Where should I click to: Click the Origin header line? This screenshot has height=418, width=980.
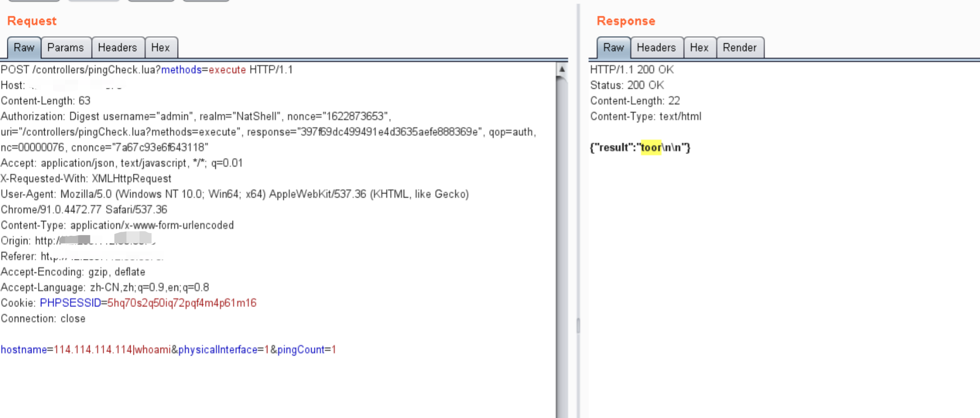tap(78, 241)
